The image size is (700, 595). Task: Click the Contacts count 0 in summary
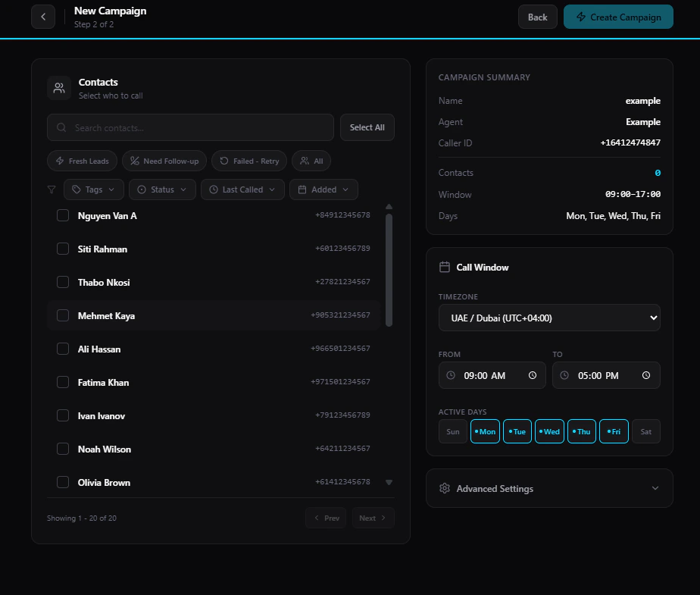[x=658, y=173]
